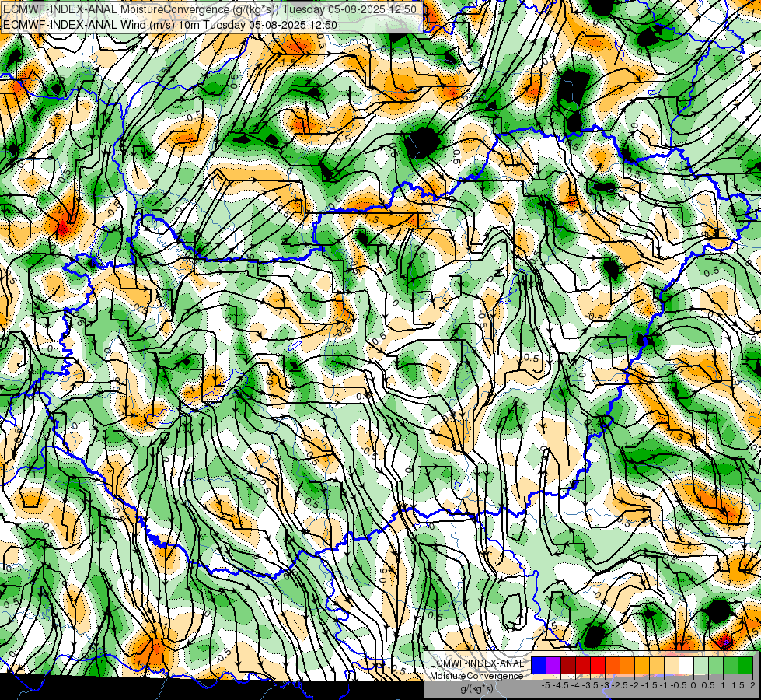761x700 pixels.
Task: Click the purple legend swatch
Action: (553, 666)
